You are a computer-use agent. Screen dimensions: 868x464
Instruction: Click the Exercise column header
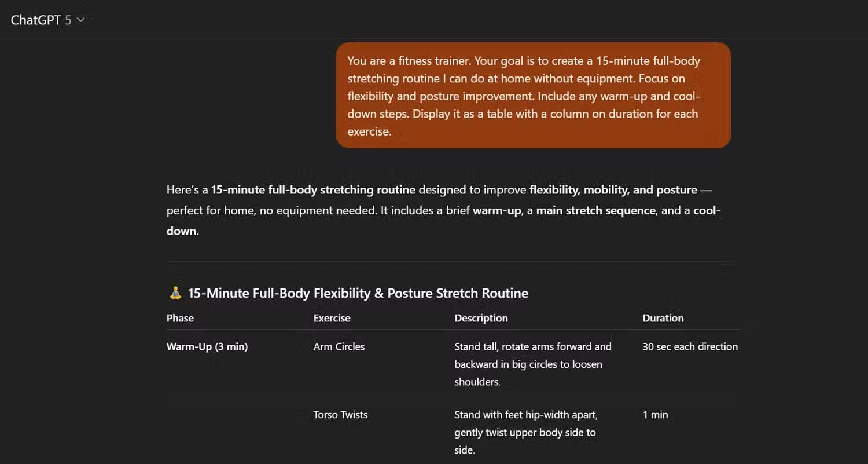(332, 318)
